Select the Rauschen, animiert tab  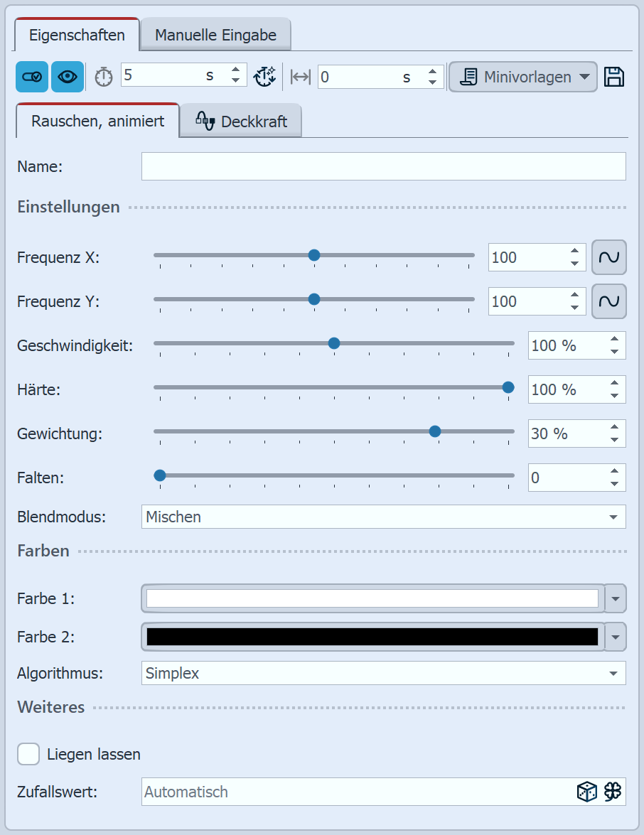(98, 122)
